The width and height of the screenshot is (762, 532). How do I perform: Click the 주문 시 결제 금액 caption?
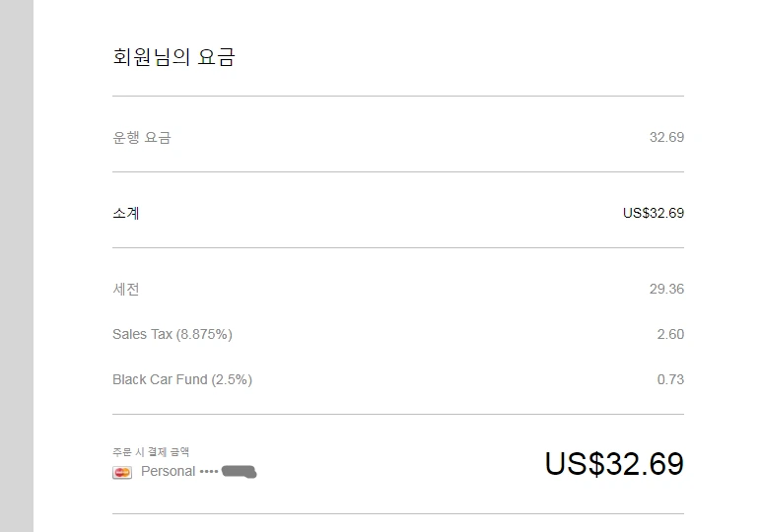151,452
